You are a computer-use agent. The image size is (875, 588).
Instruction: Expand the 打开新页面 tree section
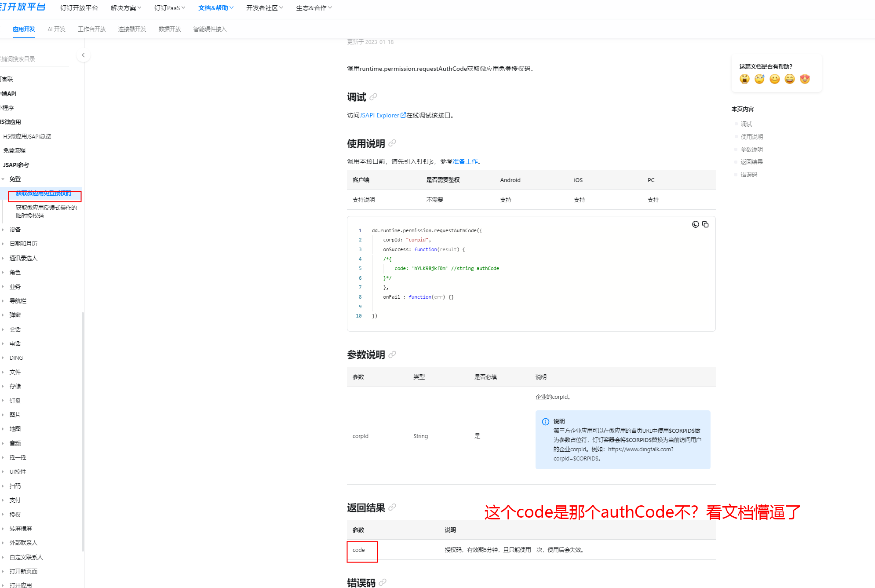(3, 571)
